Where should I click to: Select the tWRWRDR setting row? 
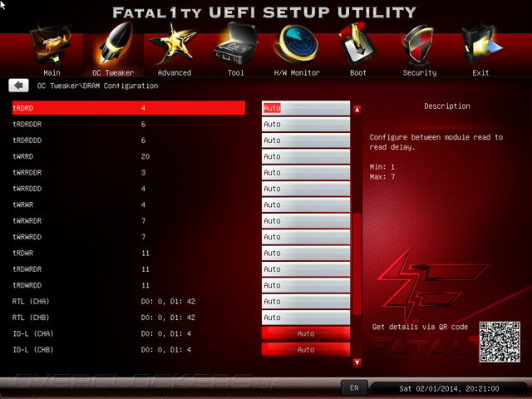(129, 221)
